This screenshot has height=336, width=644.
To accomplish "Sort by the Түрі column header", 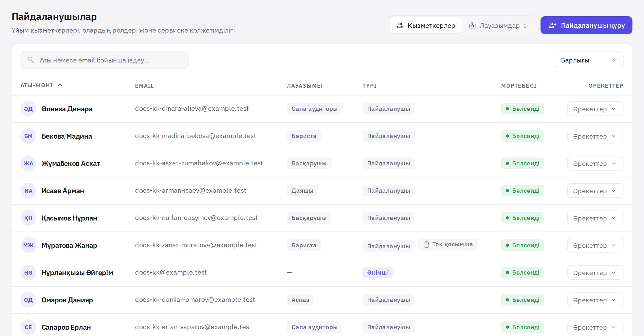I will [369, 86].
